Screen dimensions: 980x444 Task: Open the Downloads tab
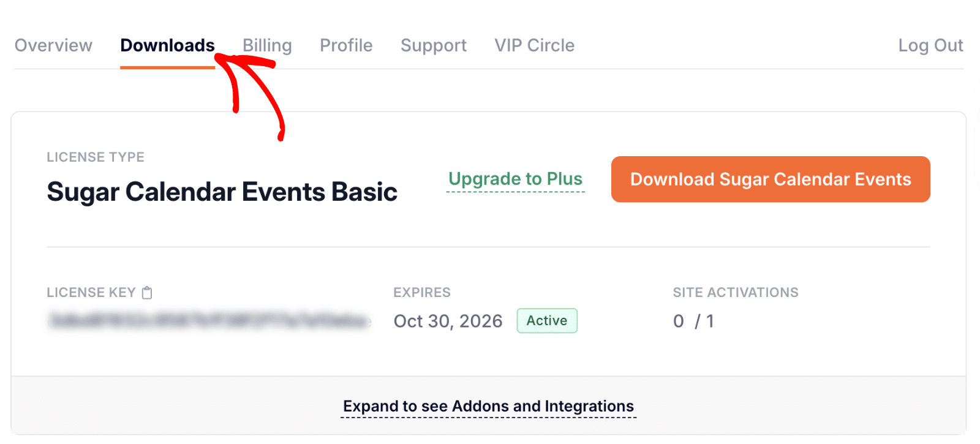[167, 45]
